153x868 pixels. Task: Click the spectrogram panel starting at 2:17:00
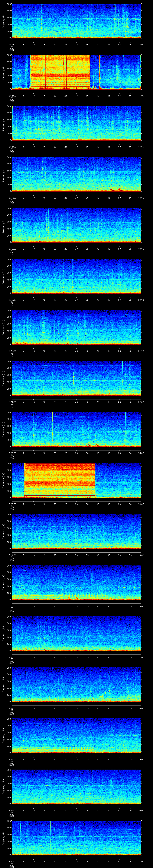pyautogui.click(x=77, y=174)
